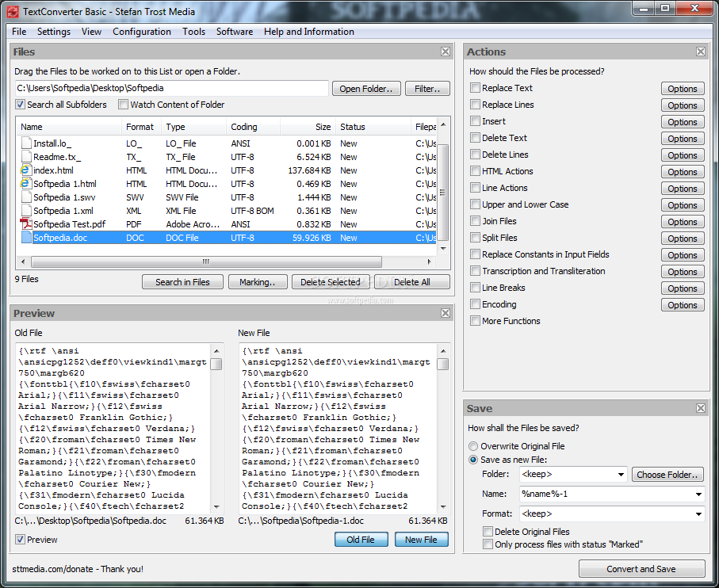
Task: Enable the Replace Text action
Action: pos(475,87)
